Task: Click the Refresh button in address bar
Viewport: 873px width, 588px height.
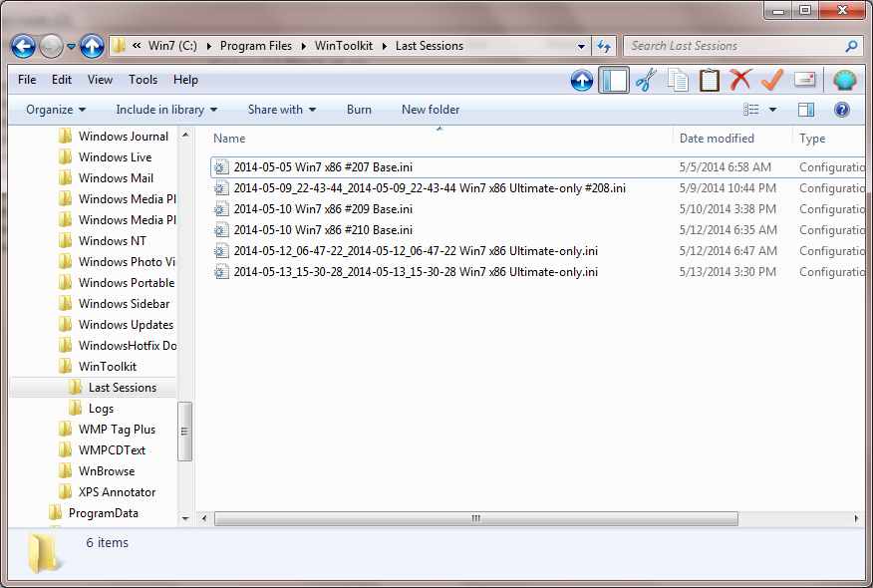Action: pyautogui.click(x=604, y=46)
